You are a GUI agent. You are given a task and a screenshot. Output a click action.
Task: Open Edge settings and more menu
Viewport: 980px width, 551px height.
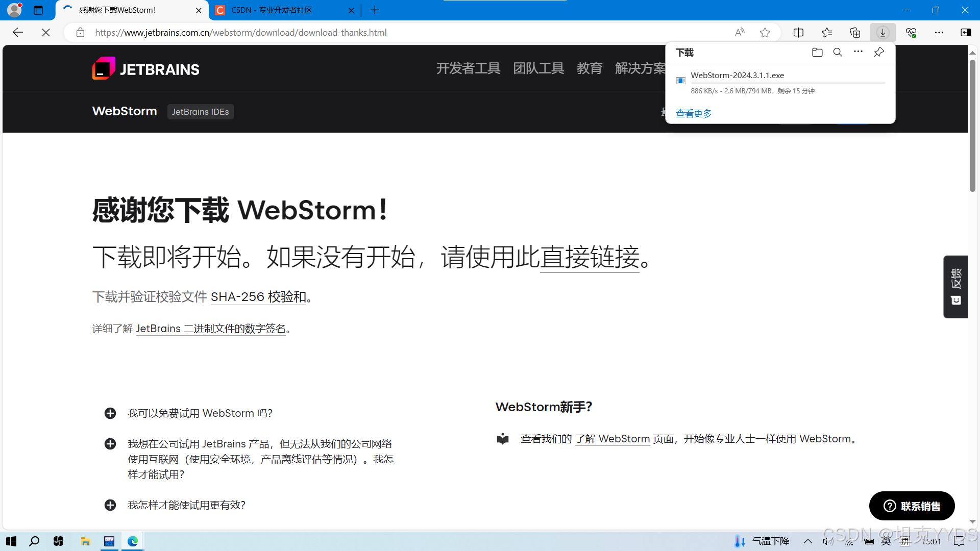pos(939,33)
